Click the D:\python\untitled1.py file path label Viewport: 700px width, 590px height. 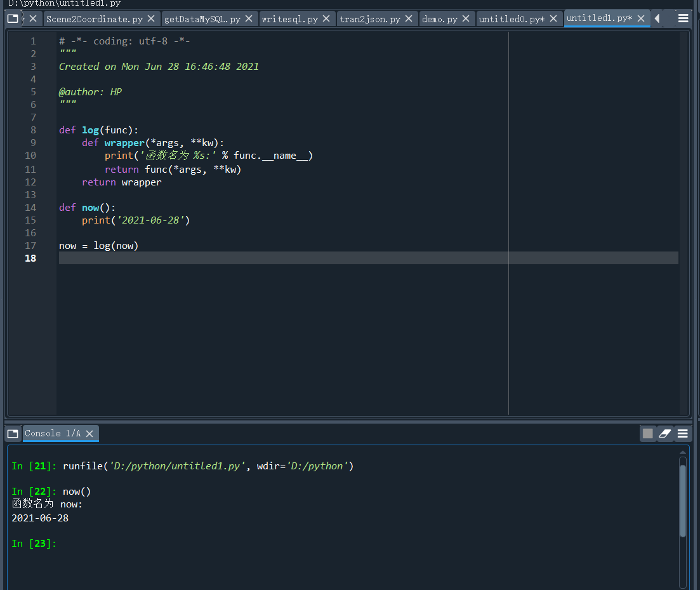(x=65, y=4)
